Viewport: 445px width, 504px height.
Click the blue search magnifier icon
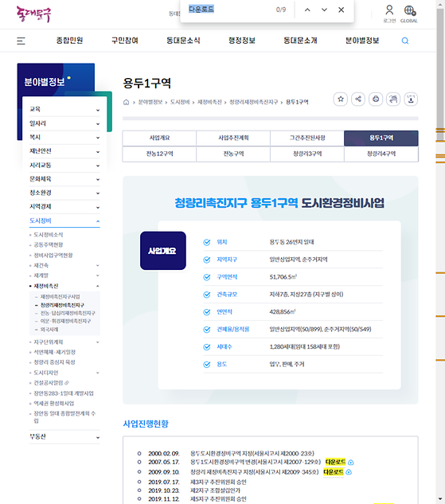pos(405,41)
